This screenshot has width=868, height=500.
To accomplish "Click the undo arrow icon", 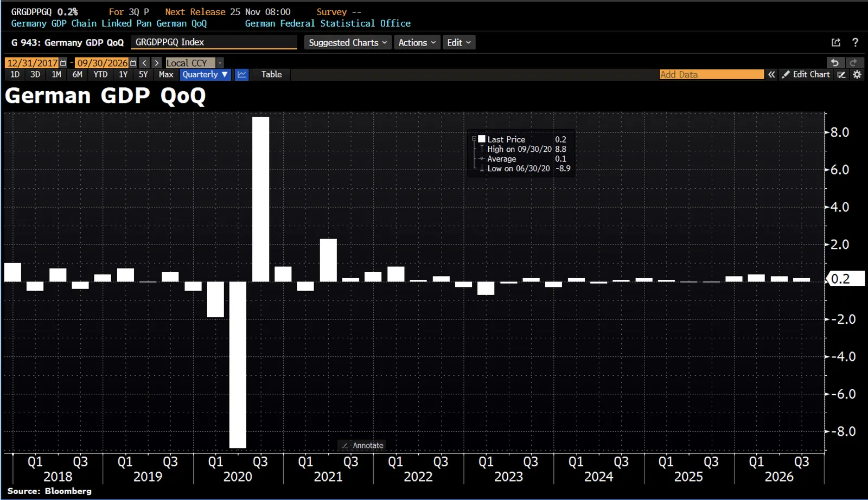I will pos(835,62).
